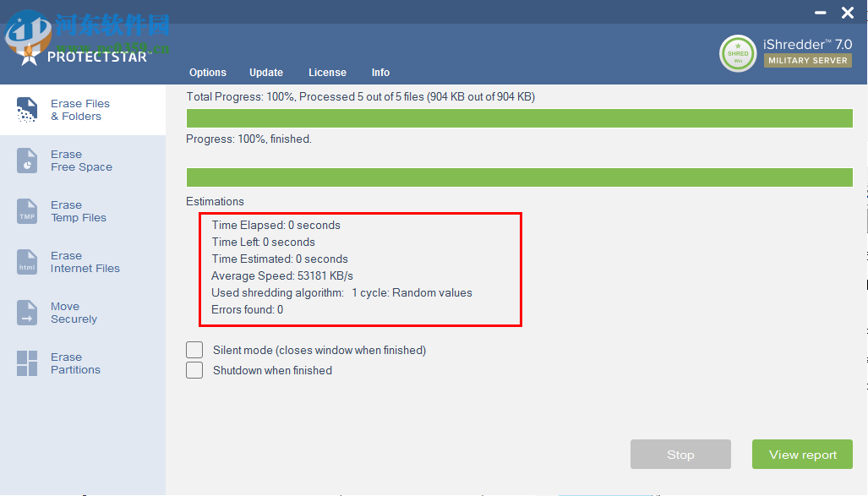Choose the Move Securely option
The height and width of the screenshot is (496, 868).
[x=83, y=313]
